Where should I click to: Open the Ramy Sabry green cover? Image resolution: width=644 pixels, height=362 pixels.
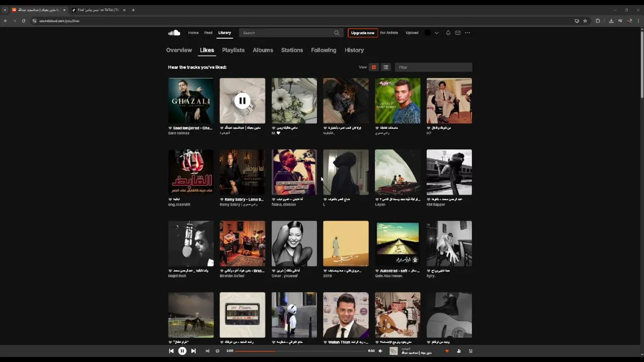click(397, 101)
